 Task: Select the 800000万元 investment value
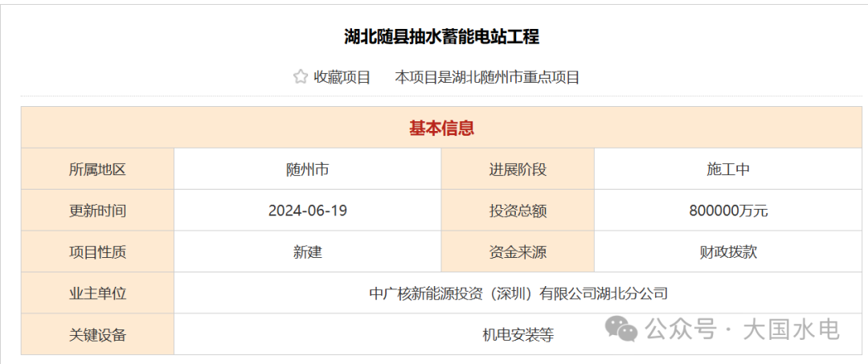728,211
